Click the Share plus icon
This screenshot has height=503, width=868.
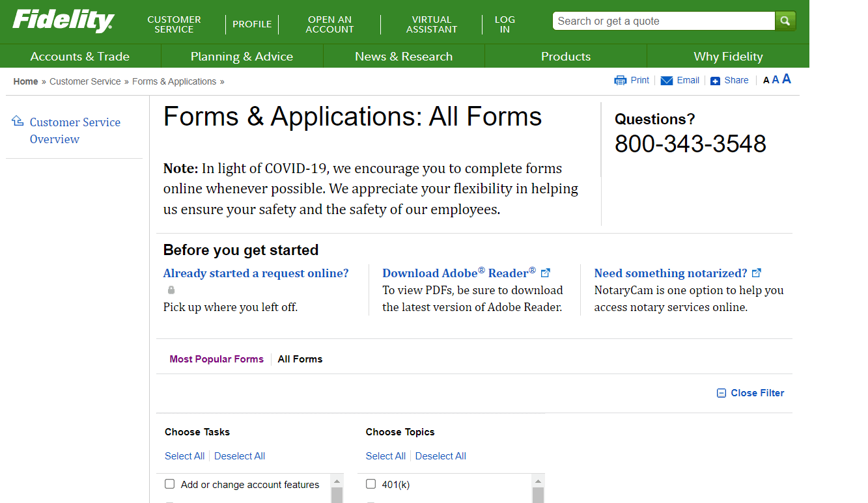715,81
